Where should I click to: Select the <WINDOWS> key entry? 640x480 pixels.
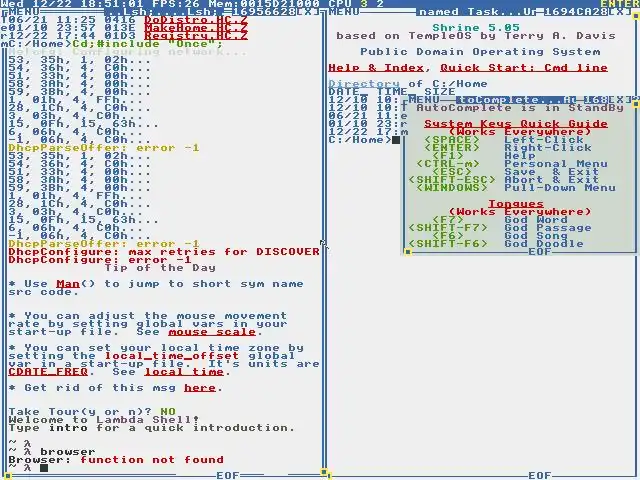pos(452,188)
